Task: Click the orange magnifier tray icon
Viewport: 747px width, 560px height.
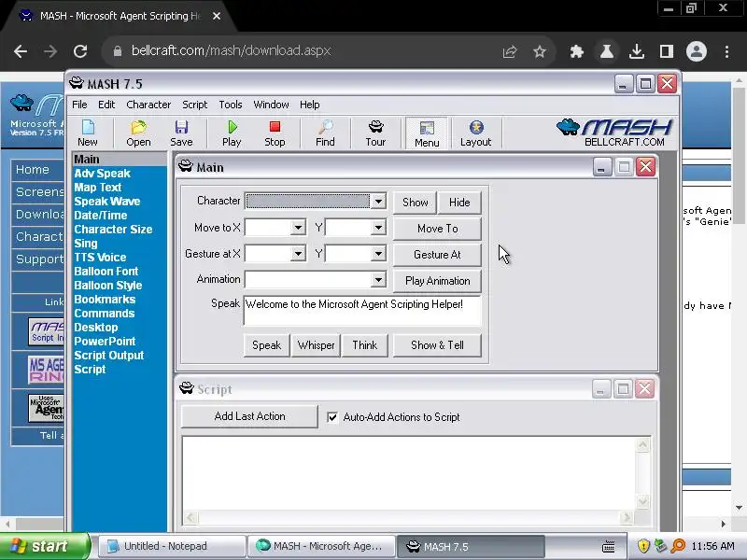Action: pyautogui.click(x=678, y=546)
